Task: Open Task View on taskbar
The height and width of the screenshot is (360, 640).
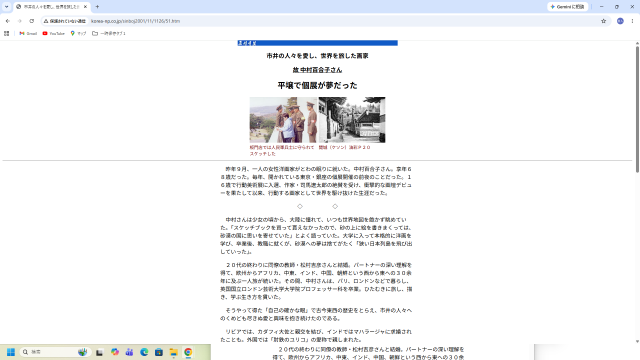Action: pos(99,352)
